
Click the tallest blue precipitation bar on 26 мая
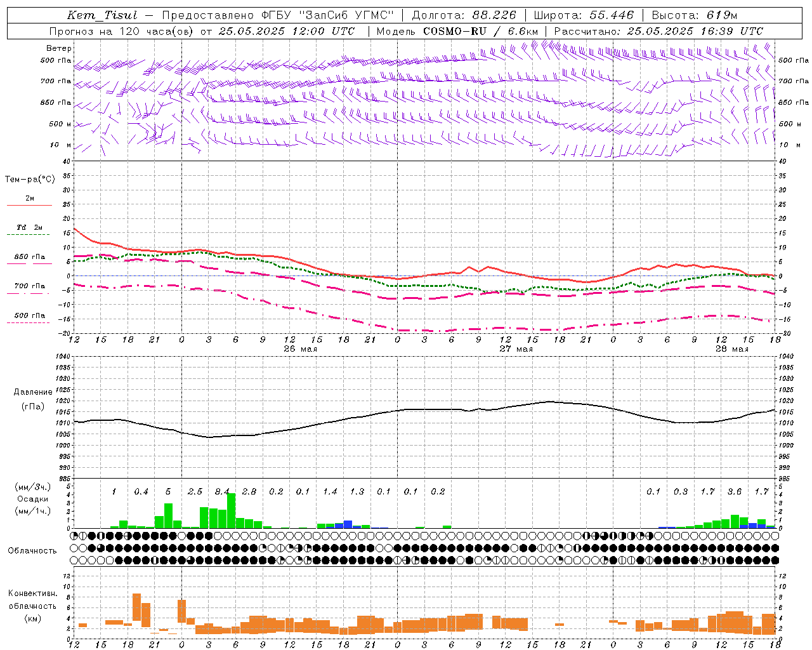click(x=348, y=524)
